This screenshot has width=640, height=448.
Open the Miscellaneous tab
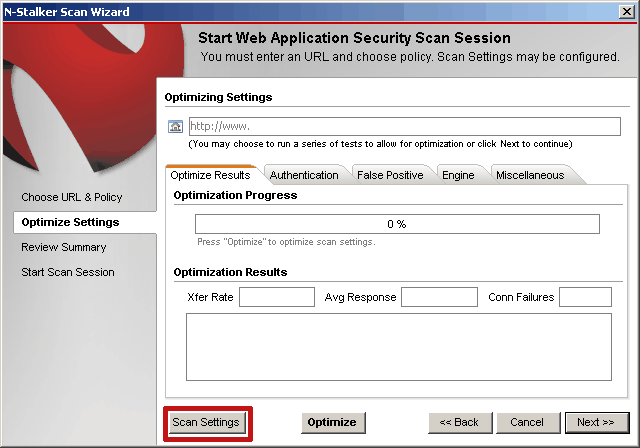pyautogui.click(x=530, y=175)
